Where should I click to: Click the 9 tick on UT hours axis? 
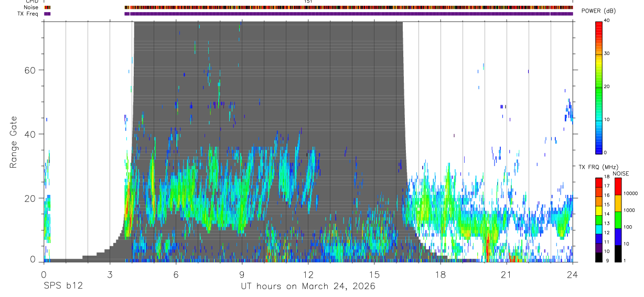pyautogui.click(x=242, y=274)
